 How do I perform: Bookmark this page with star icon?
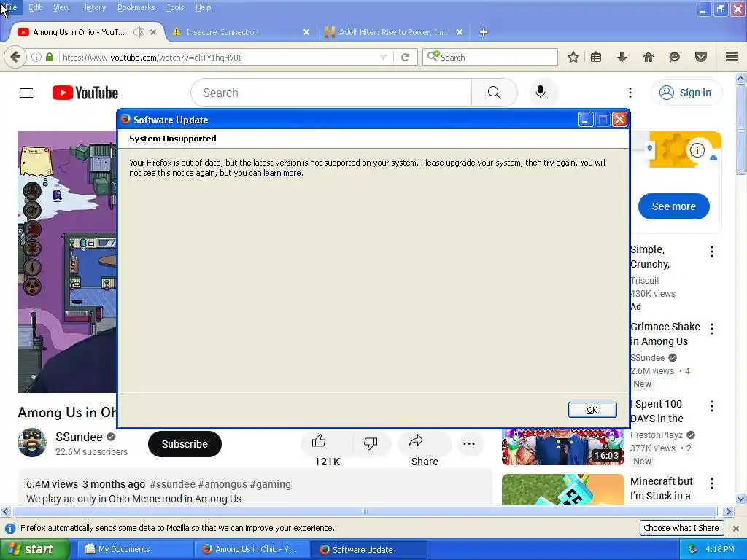coord(573,57)
